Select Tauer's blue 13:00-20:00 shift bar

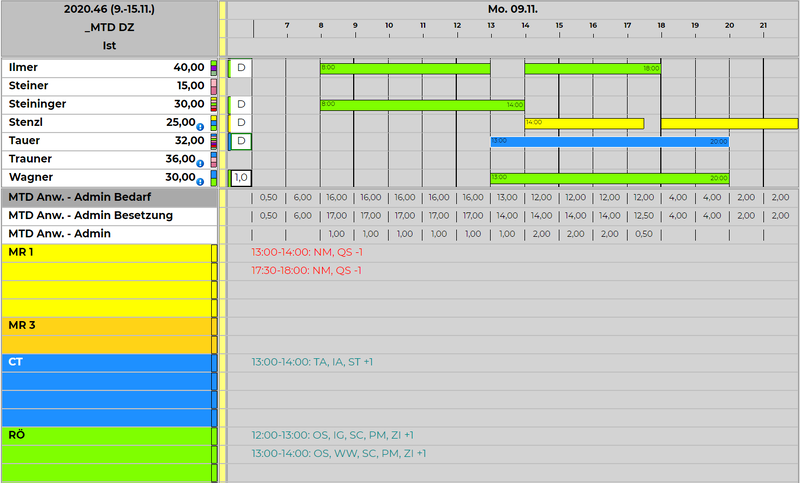pyautogui.click(x=609, y=142)
